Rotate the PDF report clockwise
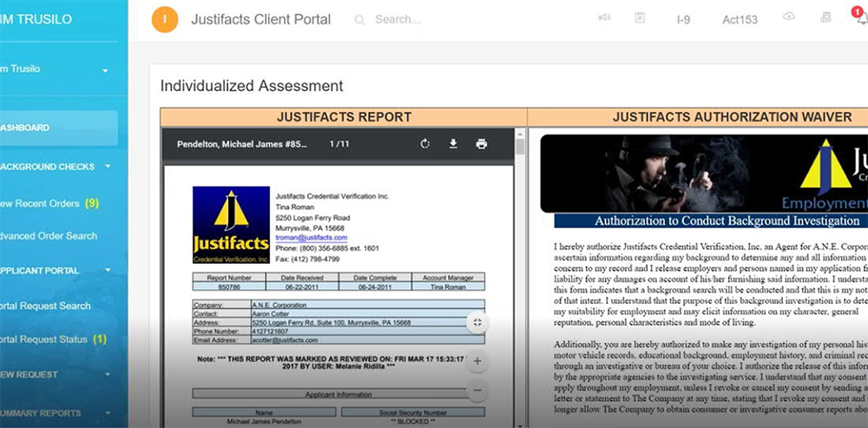Viewport: 868px width, 428px height. tap(425, 144)
